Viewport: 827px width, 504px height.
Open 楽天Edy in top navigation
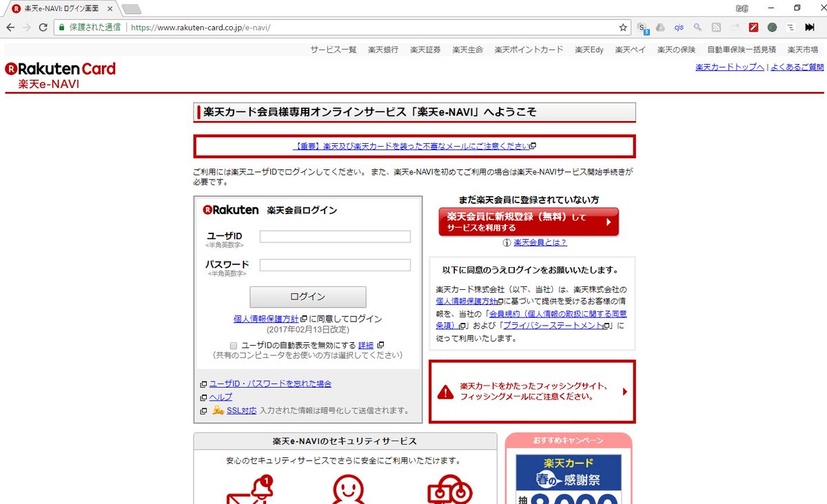(589, 50)
